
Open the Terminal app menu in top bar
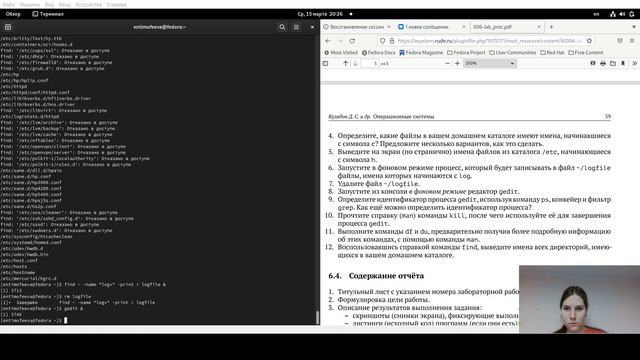(48, 14)
